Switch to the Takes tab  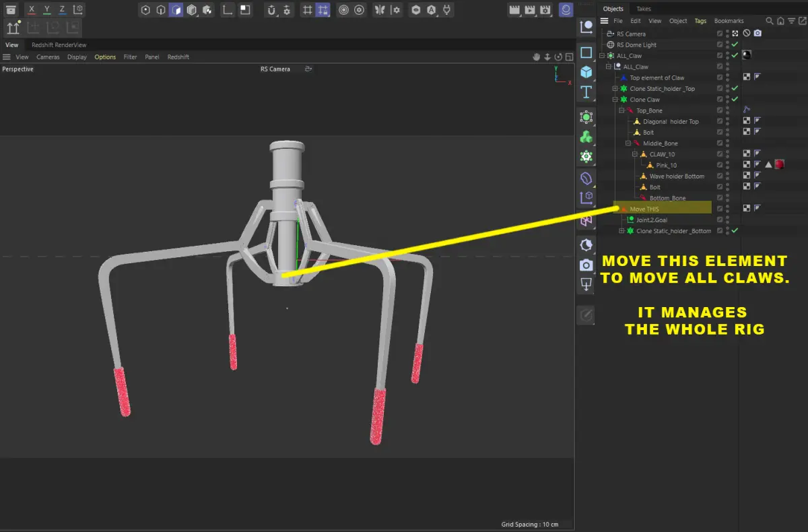(644, 9)
